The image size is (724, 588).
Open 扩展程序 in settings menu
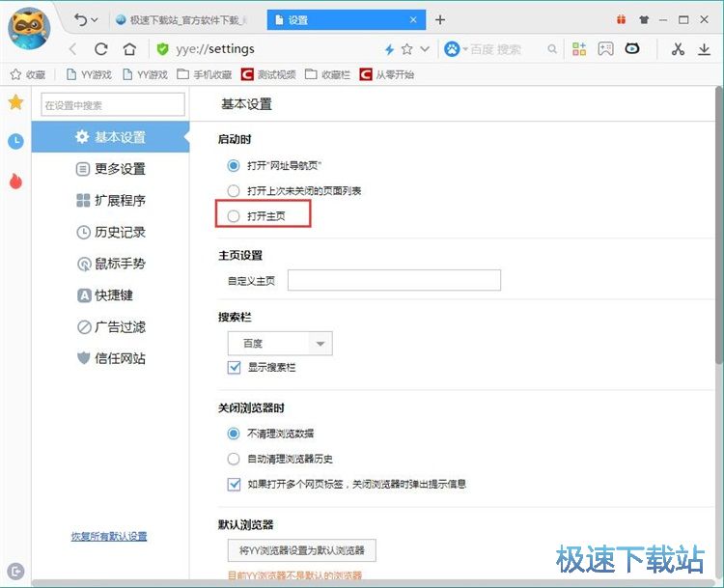pos(110,200)
